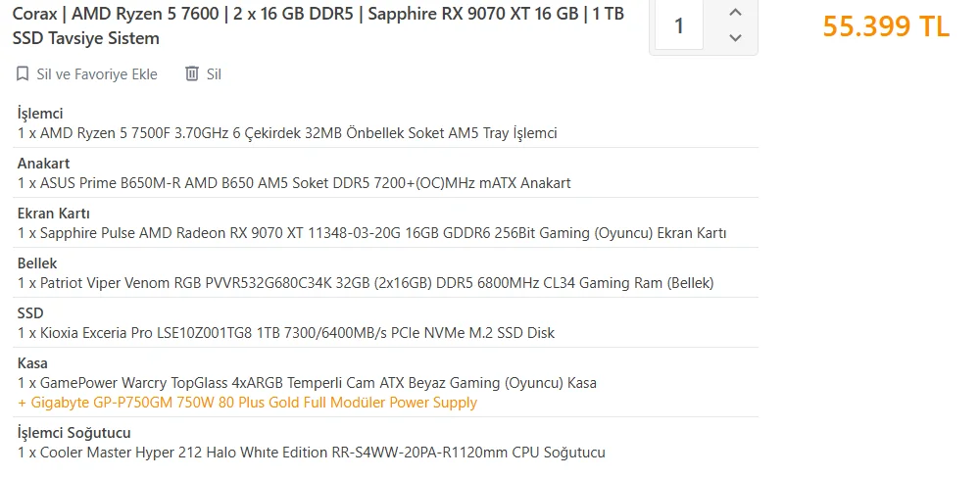Click the "Sil ve Favoriye Ekle" text link
The image size is (980, 478).
[96, 74]
